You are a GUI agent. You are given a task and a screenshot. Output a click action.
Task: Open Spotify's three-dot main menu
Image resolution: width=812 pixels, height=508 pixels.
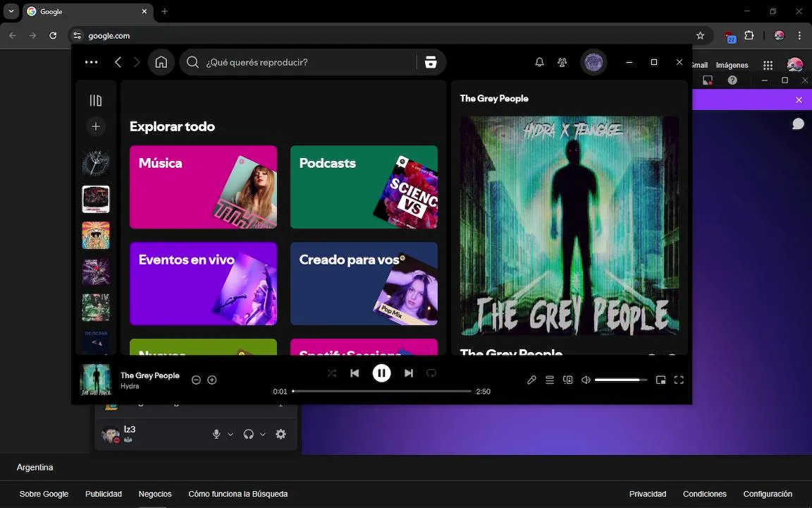[91, 62]
